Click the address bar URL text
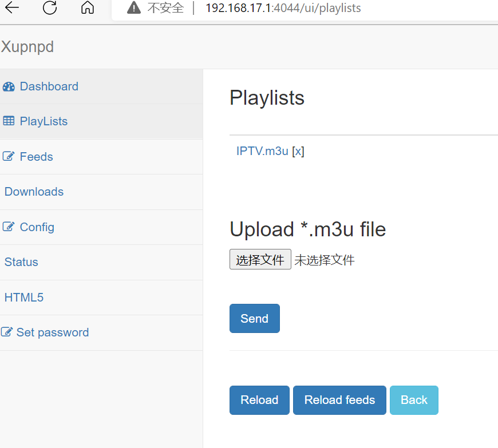This screenshot has height=448, width=498. pyautogui.click(x=283, y=8)
